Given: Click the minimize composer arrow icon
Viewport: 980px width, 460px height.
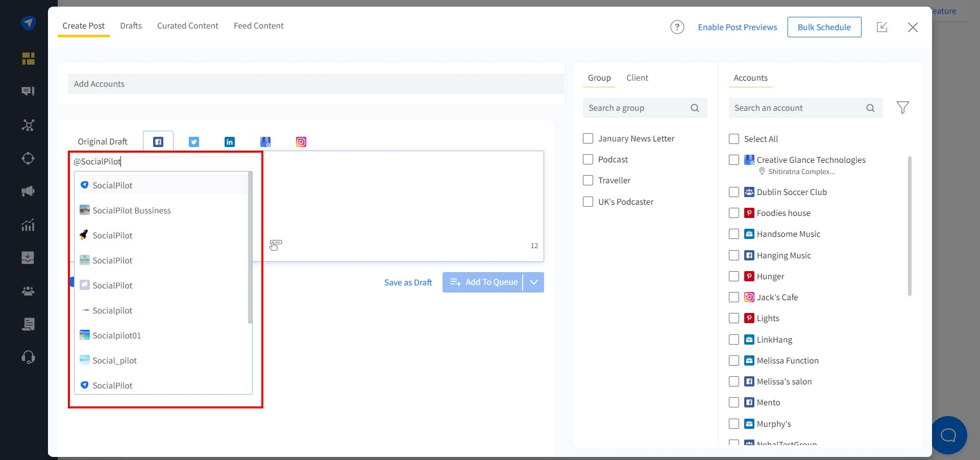Looking at the screenshot, I should click(x=882, y=27).
